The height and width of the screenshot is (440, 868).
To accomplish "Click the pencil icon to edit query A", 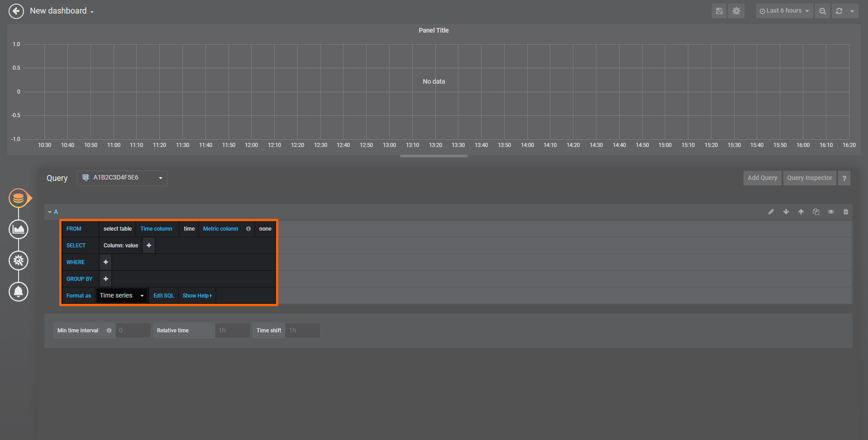I will (x=771, y=211).
